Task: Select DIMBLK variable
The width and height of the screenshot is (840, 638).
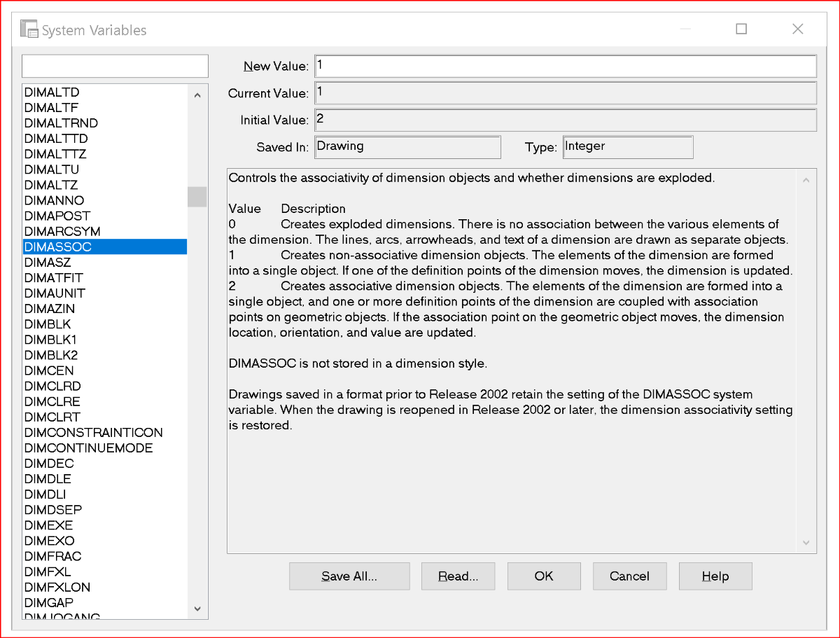Action: click(x=104, y=324)
